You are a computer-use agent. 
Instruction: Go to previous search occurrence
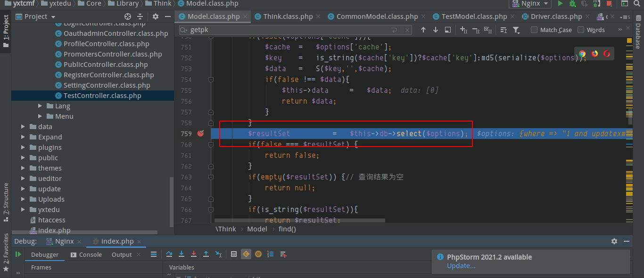[423, 30]
